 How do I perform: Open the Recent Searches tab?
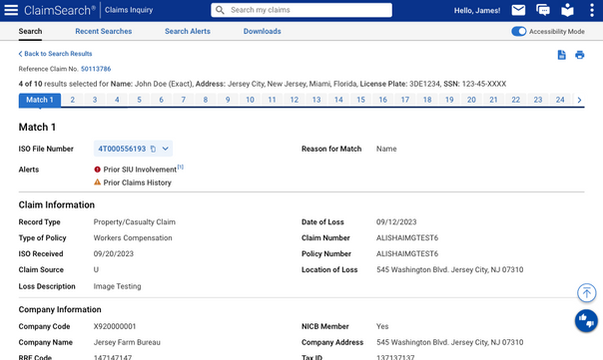tap(103, 32)
